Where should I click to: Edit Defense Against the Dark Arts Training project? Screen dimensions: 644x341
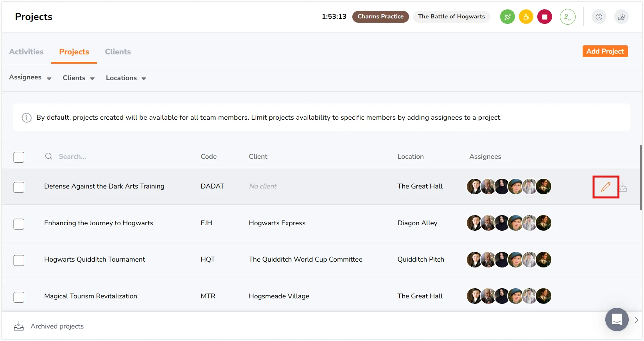tap(606, 187)
